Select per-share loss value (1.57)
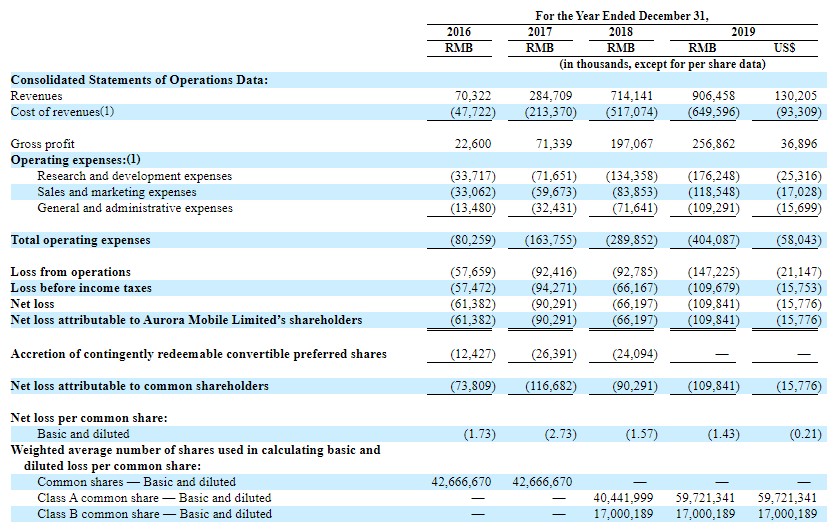The image size is (838, 530). (641, 434)
